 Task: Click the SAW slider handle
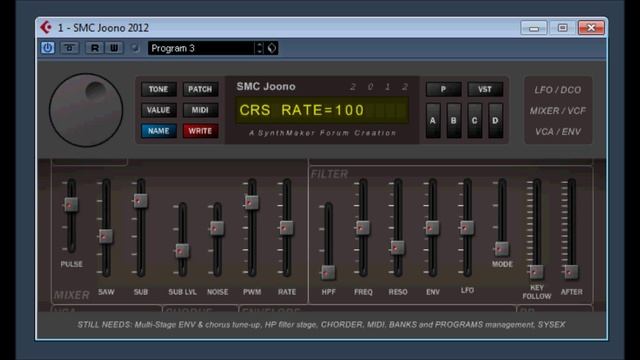tap(106, 236)
